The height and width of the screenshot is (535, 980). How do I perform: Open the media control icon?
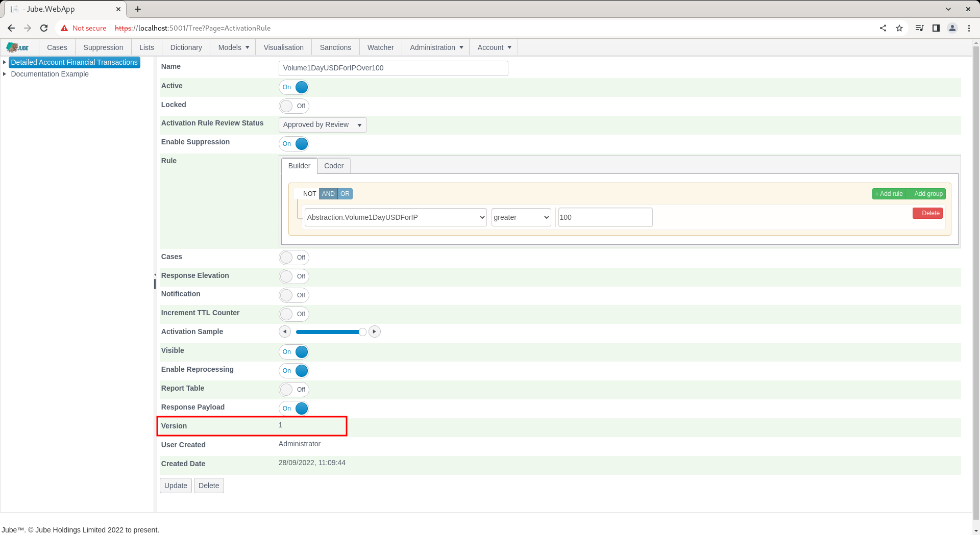click(919, 28)
